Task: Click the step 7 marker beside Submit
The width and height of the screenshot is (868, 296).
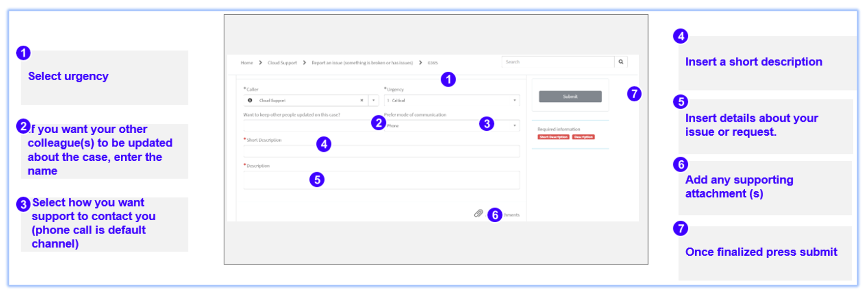Action: pos(634,93)
